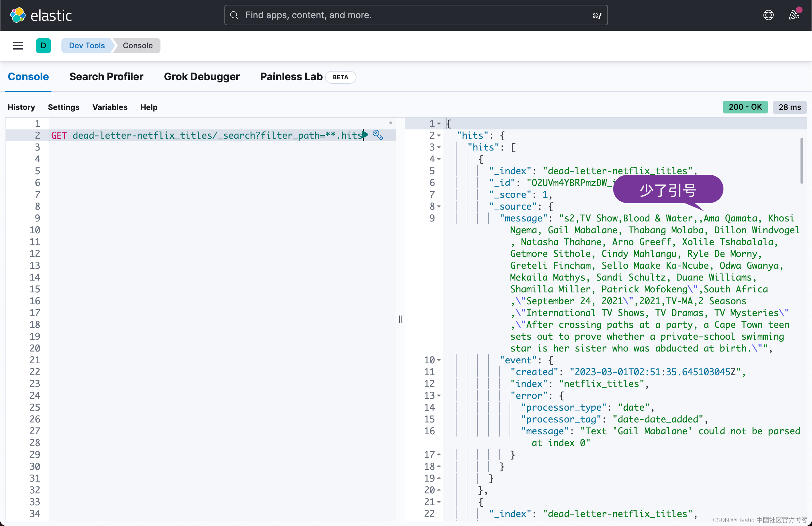Open the History link

click(x=21, y=107)
